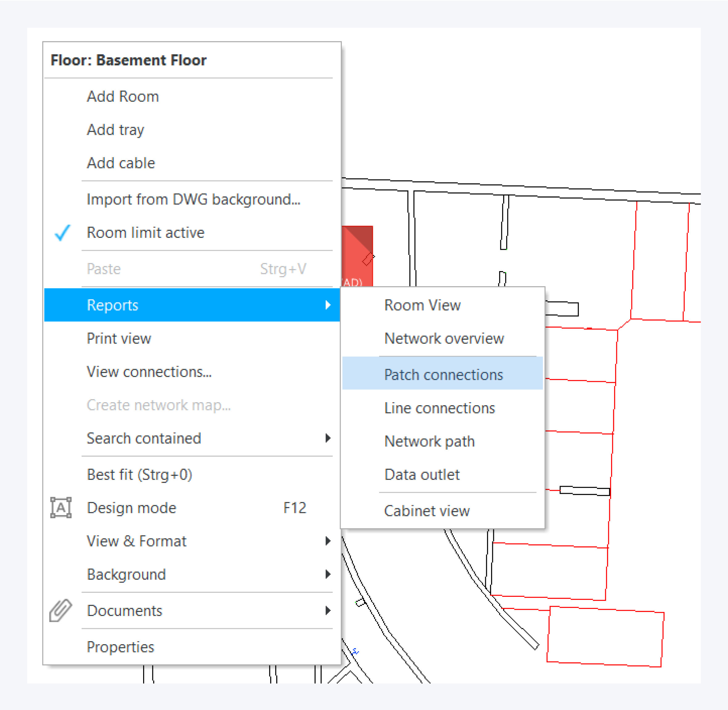Expand the View & Format submenu arrow

[x=328, y=541]
